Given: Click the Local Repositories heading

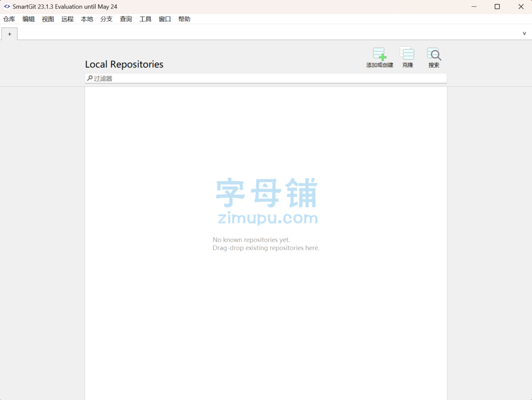Looking at the screenshot, I should tap(124, 64).
